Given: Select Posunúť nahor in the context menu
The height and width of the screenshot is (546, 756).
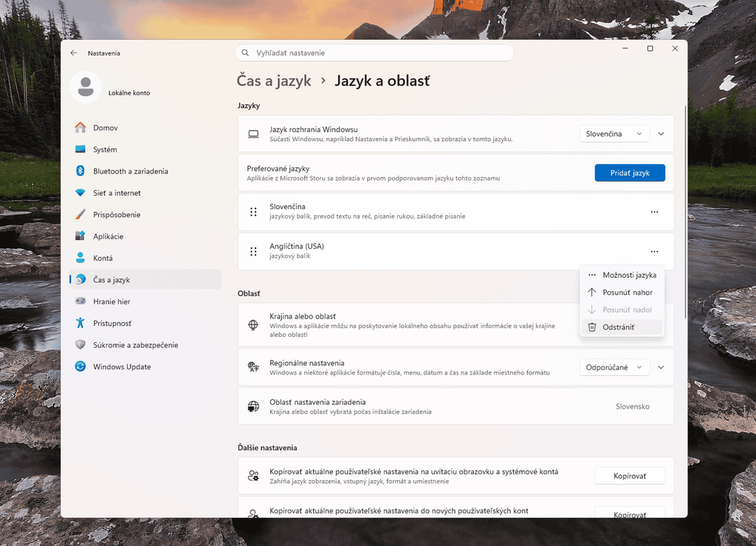Looking at the screenshot, I should [x=622, y=293].
